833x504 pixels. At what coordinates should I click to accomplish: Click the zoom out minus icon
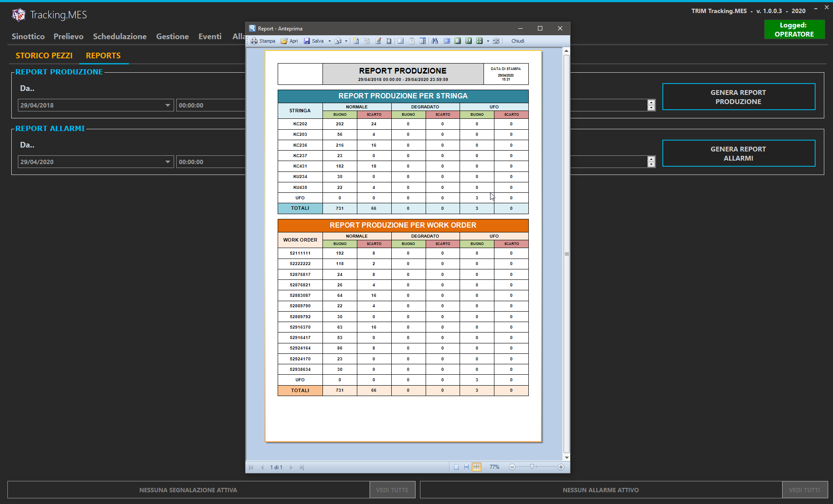[512, 467]
